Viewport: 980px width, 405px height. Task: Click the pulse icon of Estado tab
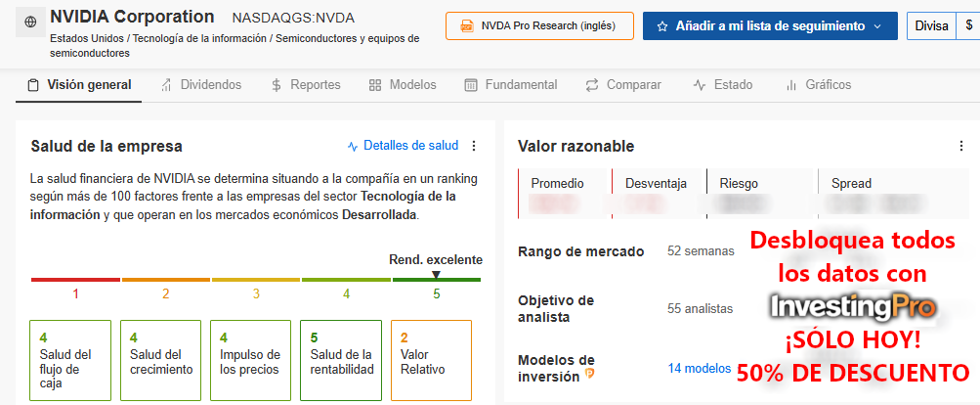point(700,85)
